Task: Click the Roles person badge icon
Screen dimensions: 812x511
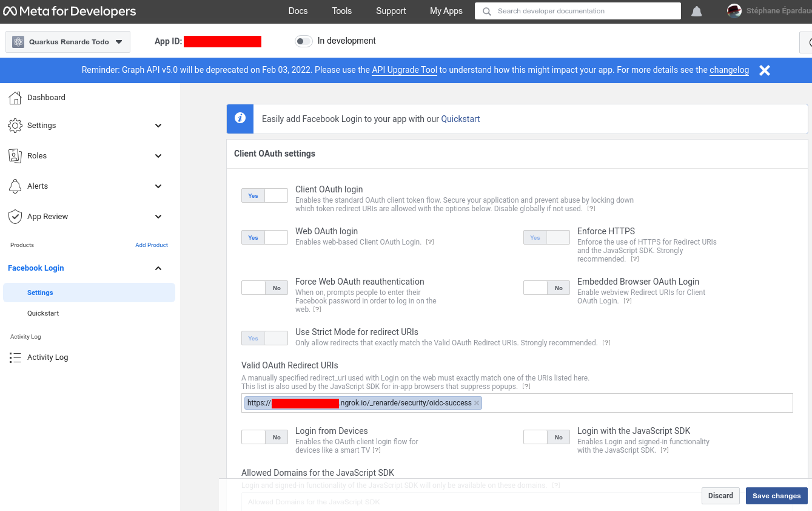Action: pos(15,156)
